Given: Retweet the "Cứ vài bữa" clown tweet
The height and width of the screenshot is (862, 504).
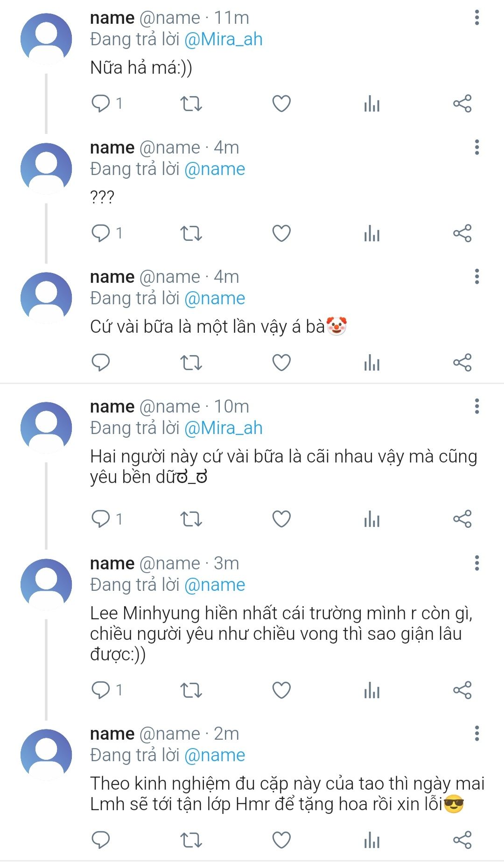Looking at the screenshot, I should [x=191, y=363].
